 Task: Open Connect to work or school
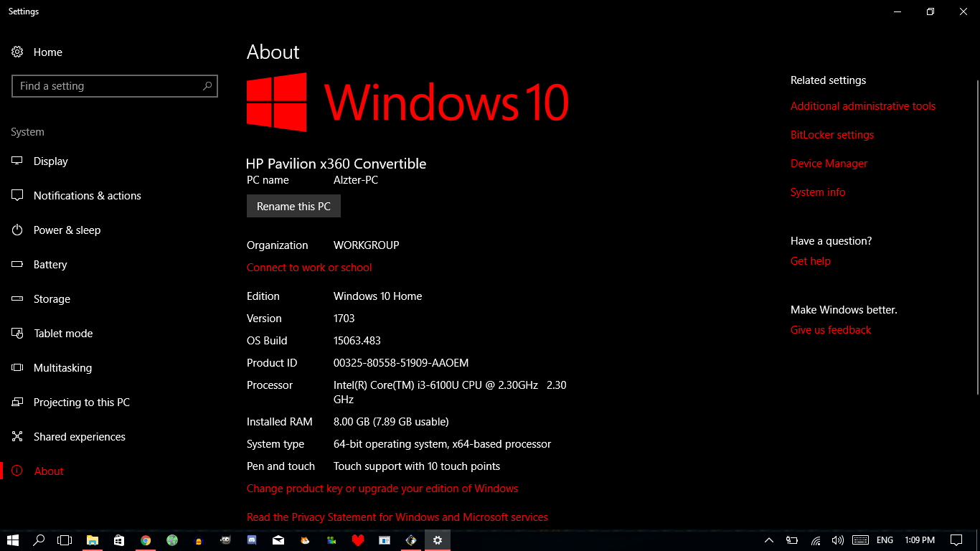coord(309,268)
